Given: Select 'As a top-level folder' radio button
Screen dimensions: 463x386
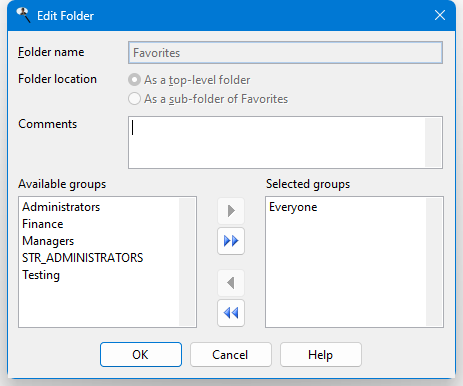Looking at the screenshot, I should pos(134,80).
